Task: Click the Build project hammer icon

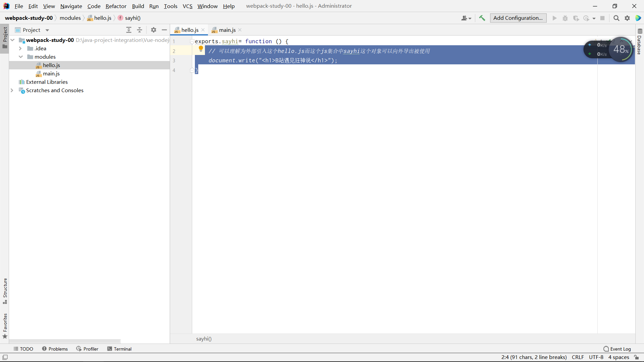Action: tap(482, 18)
